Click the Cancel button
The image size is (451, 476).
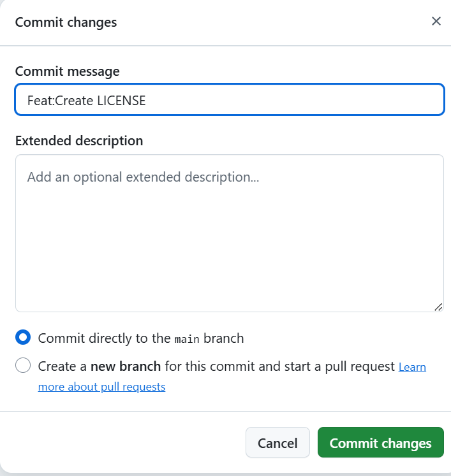point(277,443)
